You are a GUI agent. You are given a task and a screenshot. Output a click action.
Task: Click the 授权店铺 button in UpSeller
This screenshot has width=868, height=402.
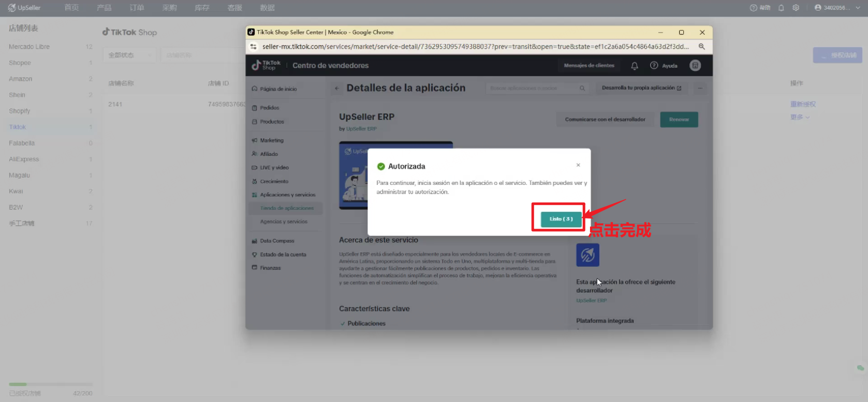tap(837, 55)
